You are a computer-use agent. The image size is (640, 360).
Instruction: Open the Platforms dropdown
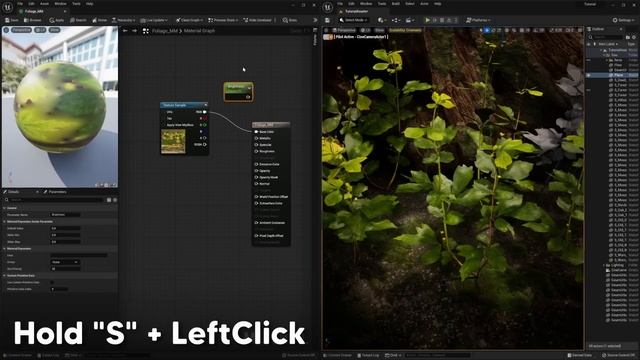tap(478, 20)
